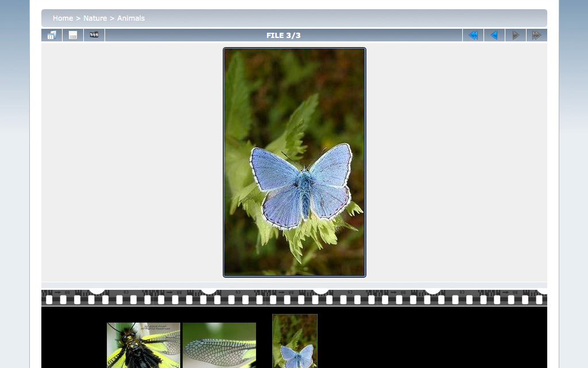Click the grayed-out next file arrow

click(515, 35)
